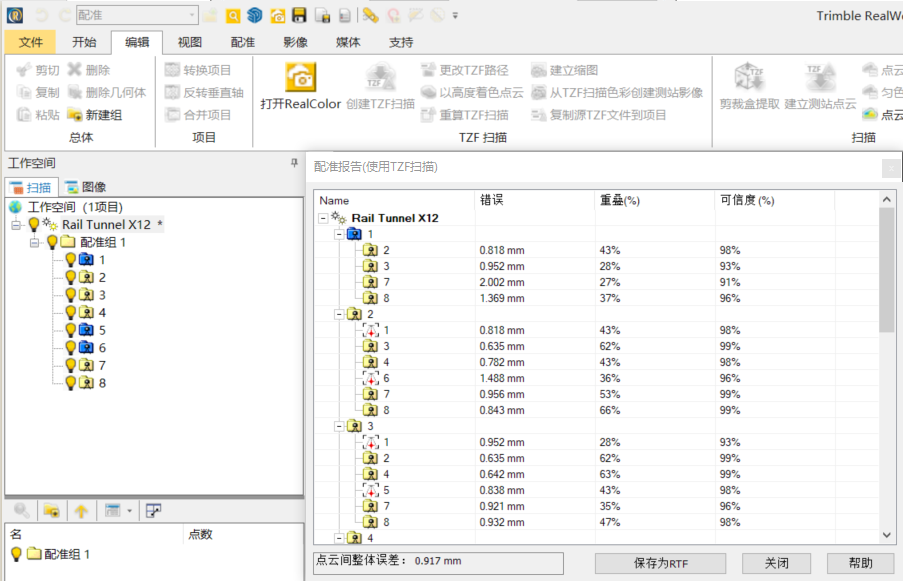The width and height of the screenshot is (903, 581).
Task: Toggle visibility lightbulb of station 4
Action: (70, 313)
